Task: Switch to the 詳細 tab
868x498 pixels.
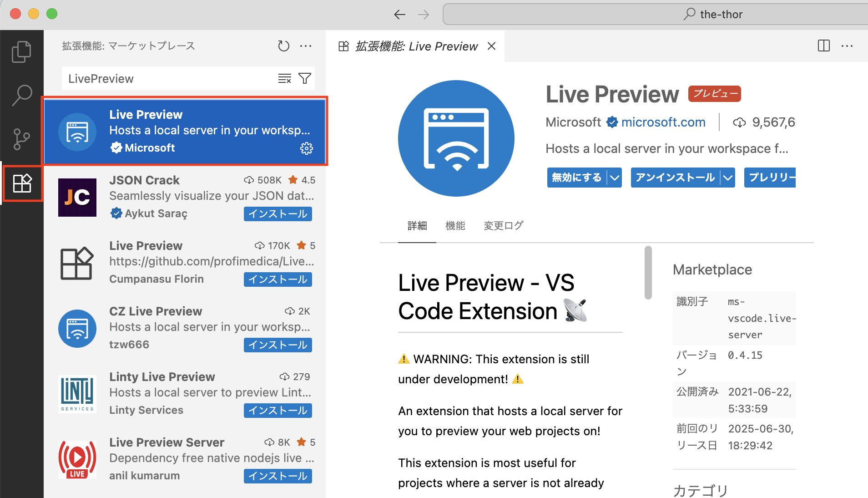Action: [x=417, y=226]
